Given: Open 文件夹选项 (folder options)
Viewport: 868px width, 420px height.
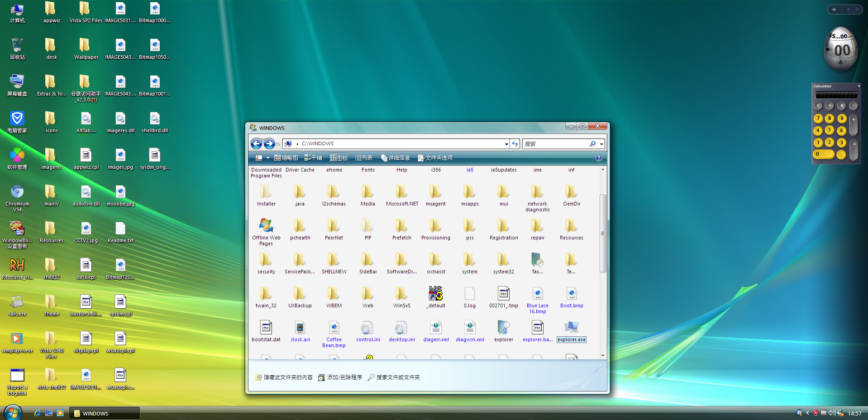Looking at the screenshot, I should (x=435, y=157).
